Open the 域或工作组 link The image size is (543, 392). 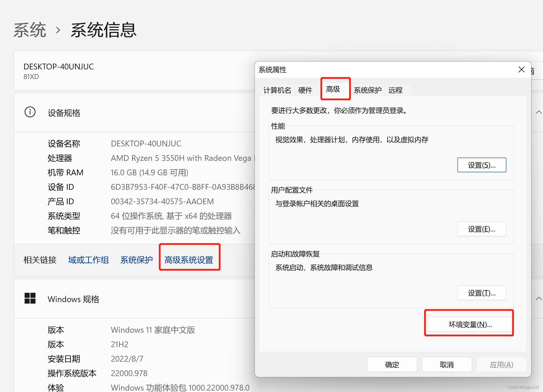[x=89, y=260]
